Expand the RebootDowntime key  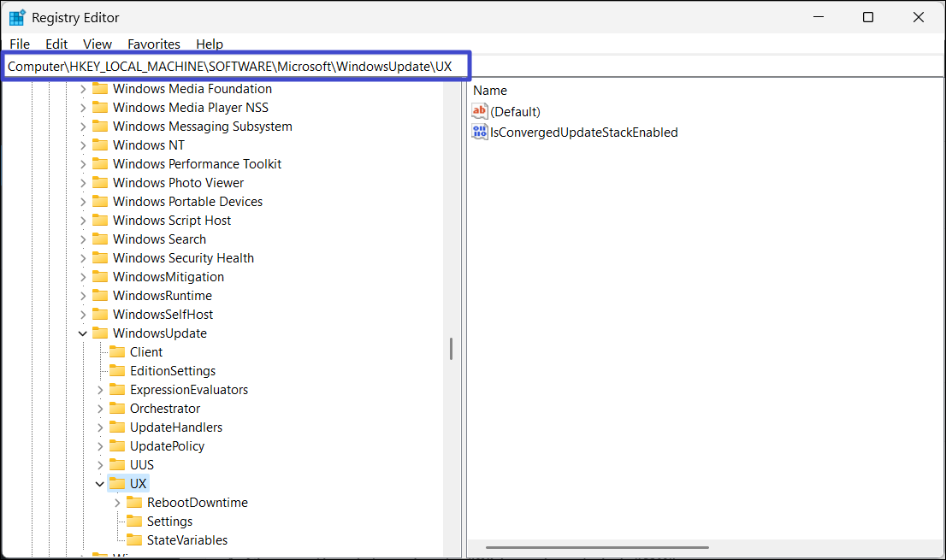click(117, 503)
